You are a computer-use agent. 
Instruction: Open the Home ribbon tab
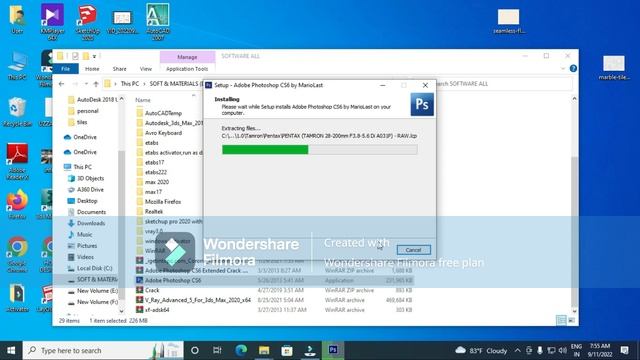(x=92, y=69)
